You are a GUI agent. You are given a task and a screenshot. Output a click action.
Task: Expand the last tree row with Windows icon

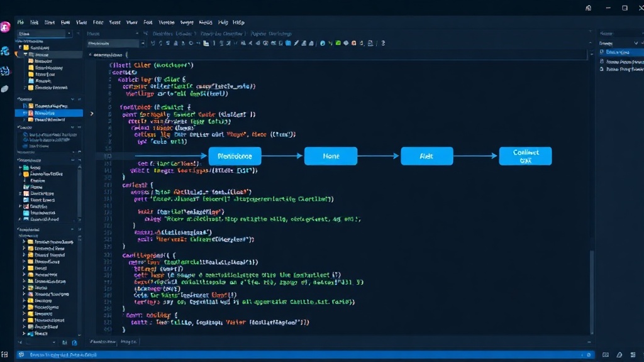click(x=24, y=333)
